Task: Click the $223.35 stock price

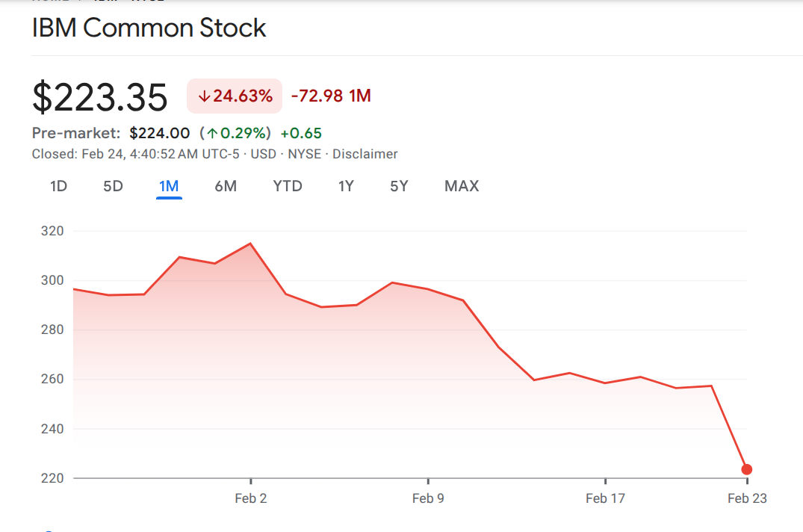Action: click(x=100, y=97)
